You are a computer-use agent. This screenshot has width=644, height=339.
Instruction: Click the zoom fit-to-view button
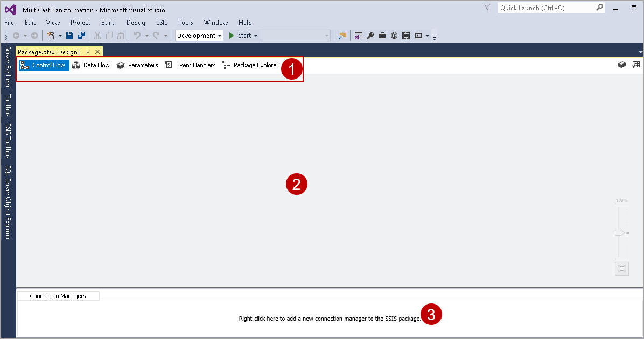coord(622,269)
